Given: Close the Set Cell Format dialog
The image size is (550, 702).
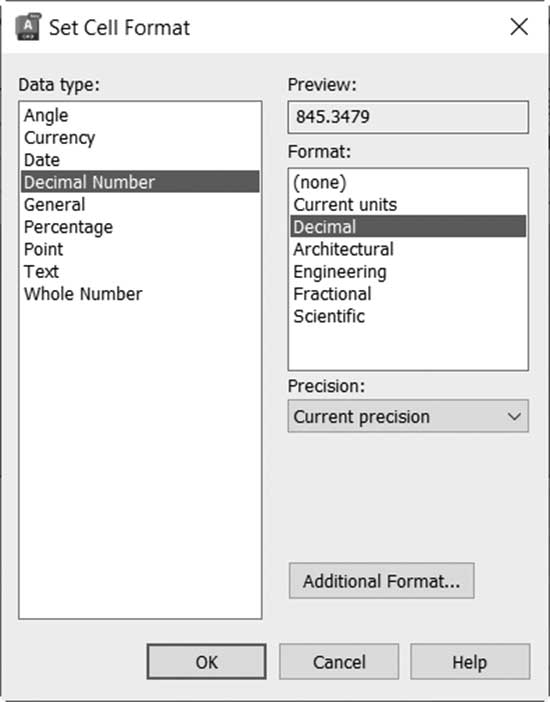Looking at the screenshot, I should (519, 27).
